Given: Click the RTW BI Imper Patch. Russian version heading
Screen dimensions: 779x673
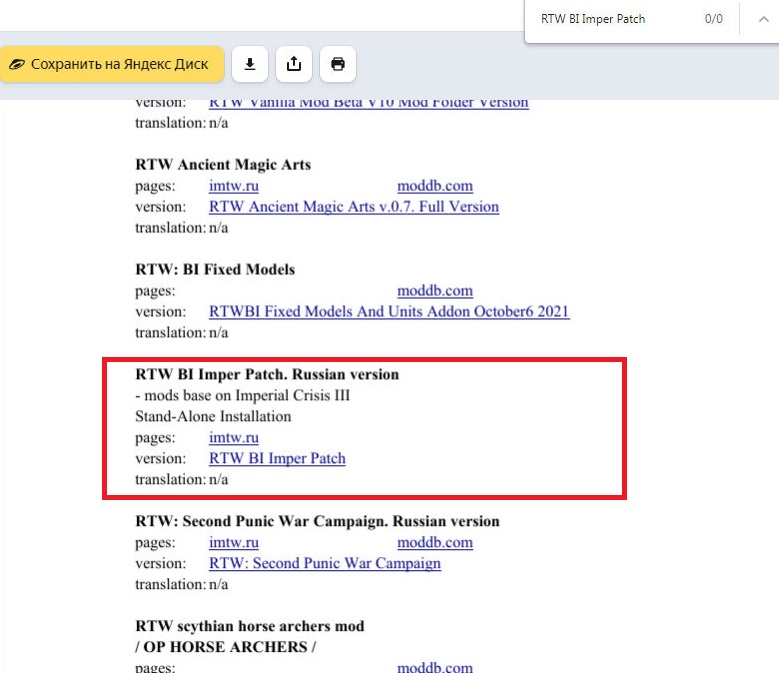Looking at the screenshot, I should 267,374.
